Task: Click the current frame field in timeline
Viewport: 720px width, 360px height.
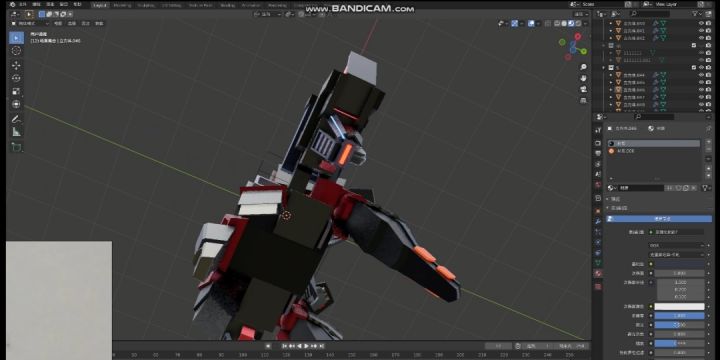Action: tap(498, 346)
